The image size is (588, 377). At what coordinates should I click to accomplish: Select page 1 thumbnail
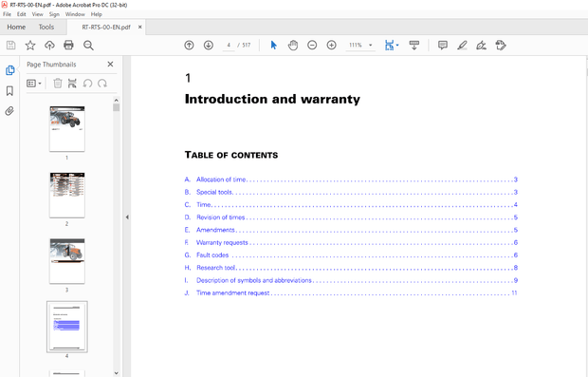pos(67,129)
